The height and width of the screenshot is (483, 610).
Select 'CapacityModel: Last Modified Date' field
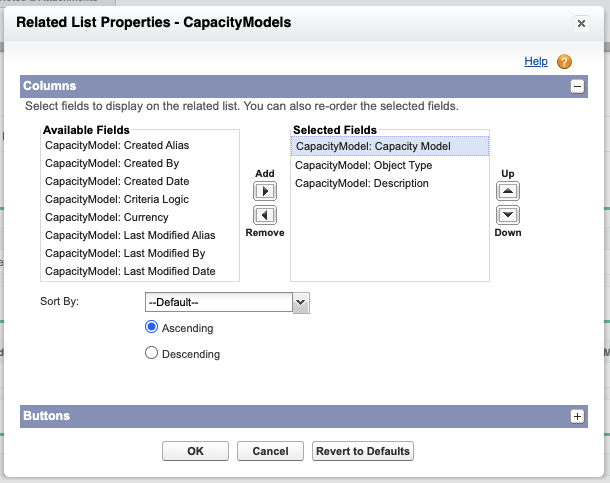pos(140,271)
